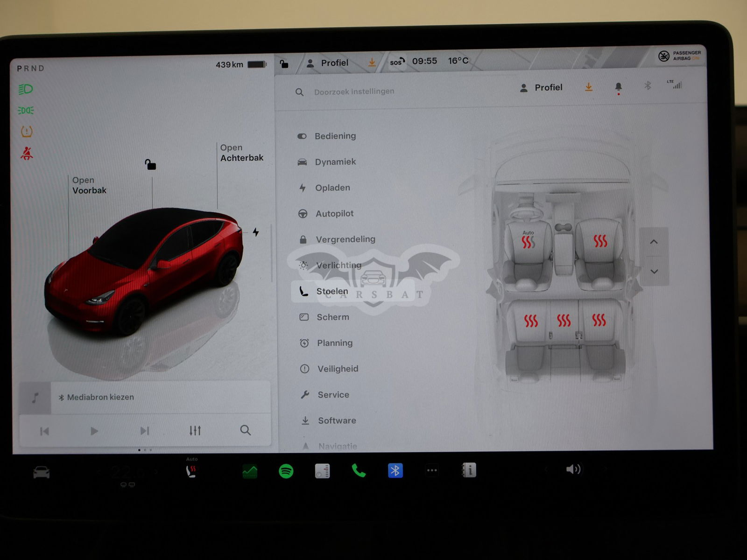This screenshot has width=747, height=560.
Task: Tap Open Voorbak to open the frunk
Action: pyautogui.click(x=89, y=185)
